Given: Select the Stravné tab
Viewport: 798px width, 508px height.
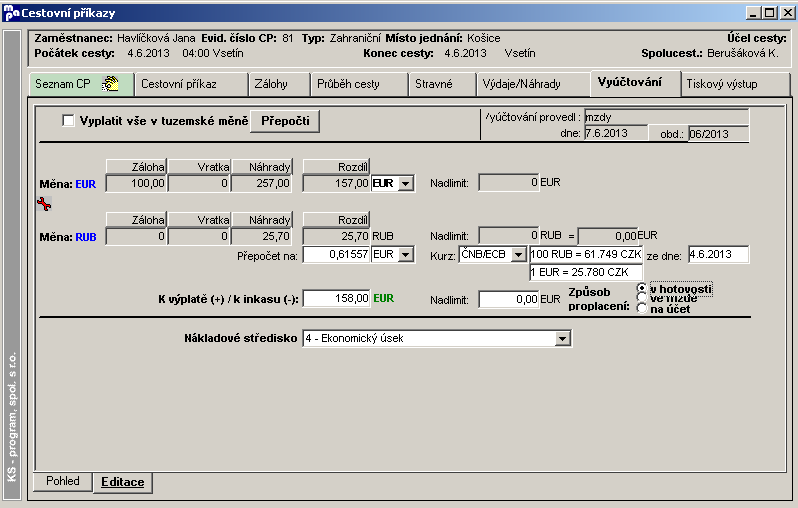Looking at the screenshot, I should [x=442, y=84].
